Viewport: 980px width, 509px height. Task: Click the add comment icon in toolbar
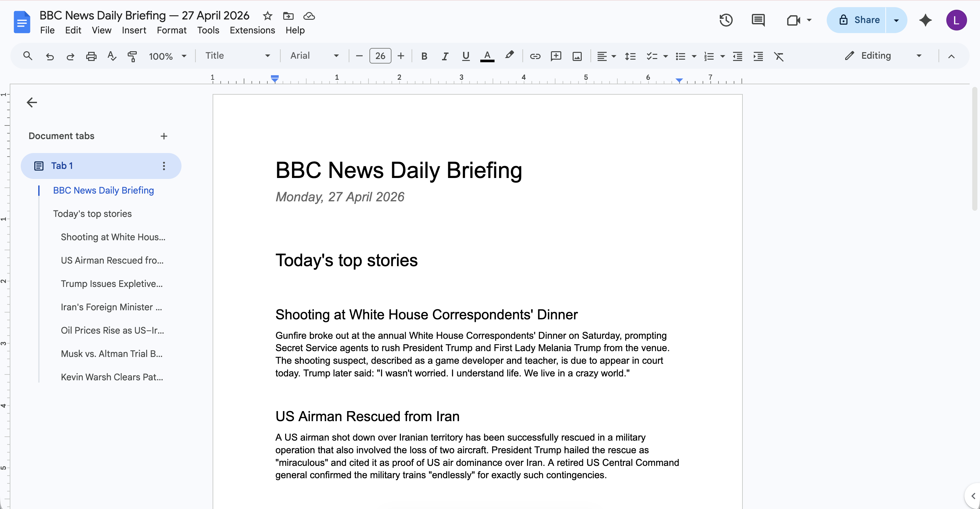pyautogui.click(x=556, y=56)
